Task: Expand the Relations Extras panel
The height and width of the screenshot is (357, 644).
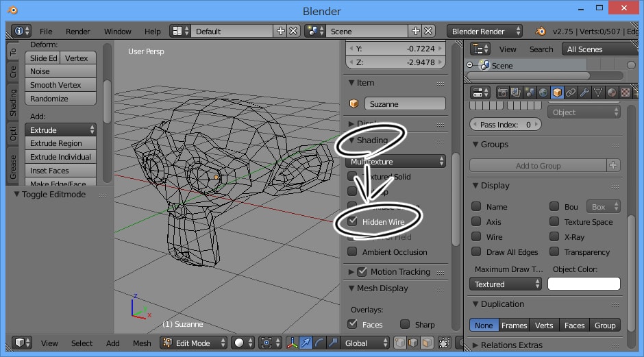Action: pyautogui.click(x=475, y=345)
